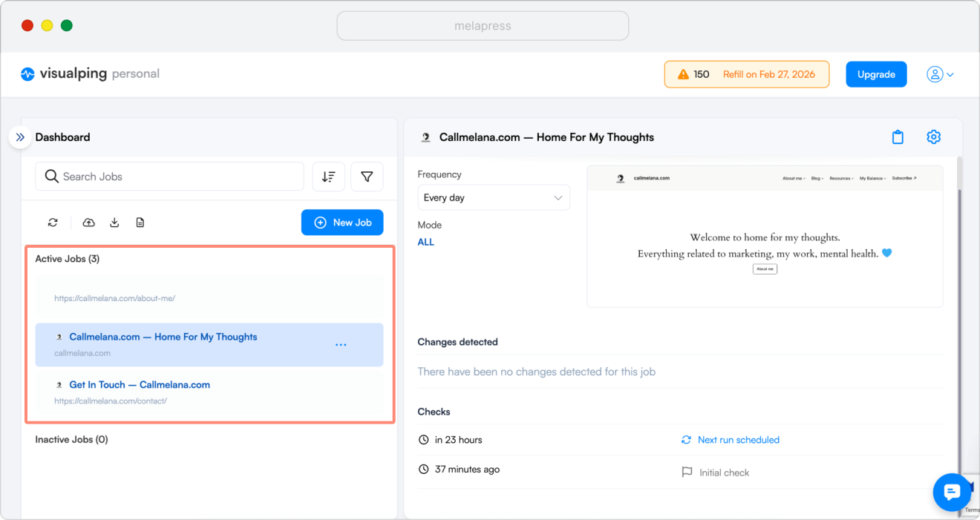This screenshot has width=980, height=520.
Task: Click the Refill on Feb 27, 2026 text
Action: [x=769, y=74]
